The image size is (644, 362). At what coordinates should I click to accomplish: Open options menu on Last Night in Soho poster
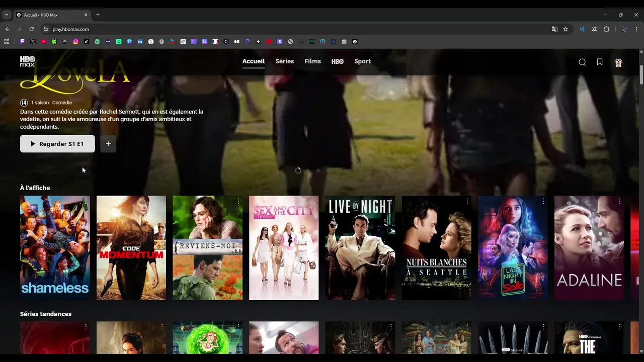tap(543, 201)
